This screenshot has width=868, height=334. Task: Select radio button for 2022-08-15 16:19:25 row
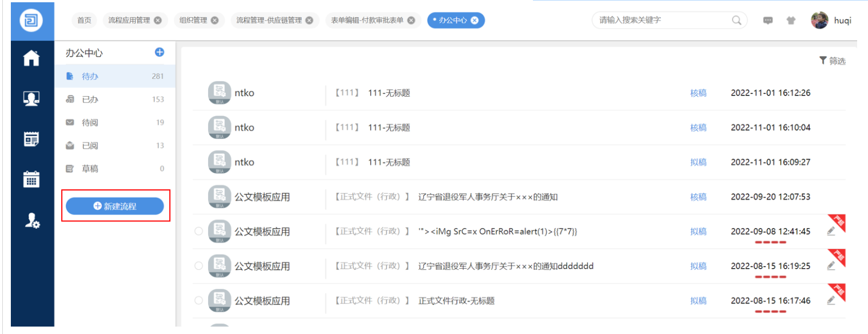click(x=198, y=266)
